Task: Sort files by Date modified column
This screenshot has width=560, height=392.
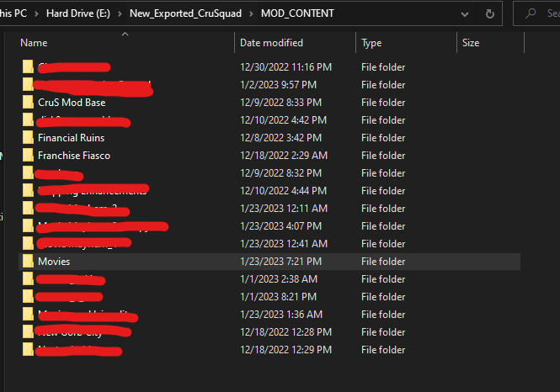Action: [271, 43]
